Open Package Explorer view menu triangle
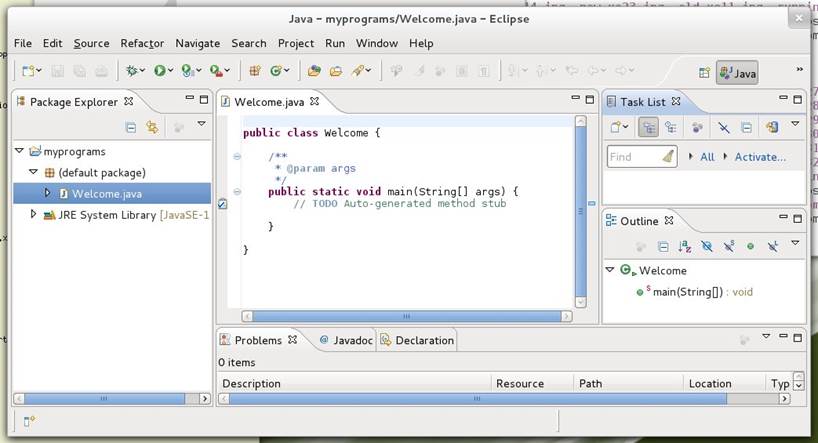This screenshot has width=818, height=443. coord(201,124)
